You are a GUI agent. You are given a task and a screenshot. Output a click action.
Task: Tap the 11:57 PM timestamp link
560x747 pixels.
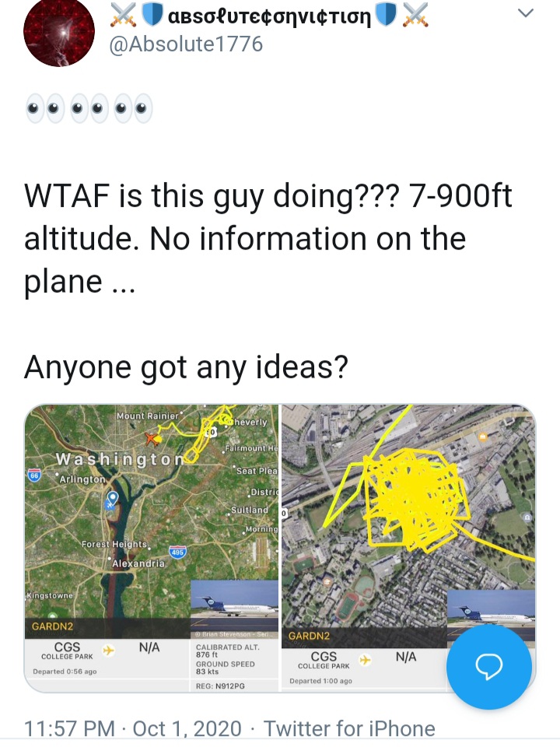[69, 729]
